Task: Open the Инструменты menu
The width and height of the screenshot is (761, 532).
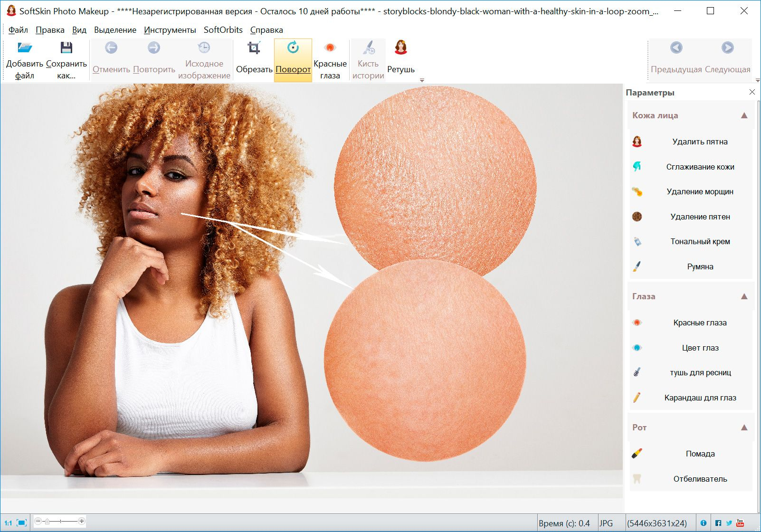Action: (171, 29)
